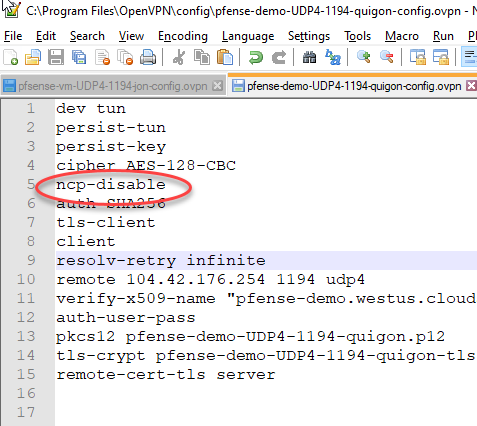The image size is (477, 426).
Task: Click line number 10 in margin
Action: tap(26, 279)
